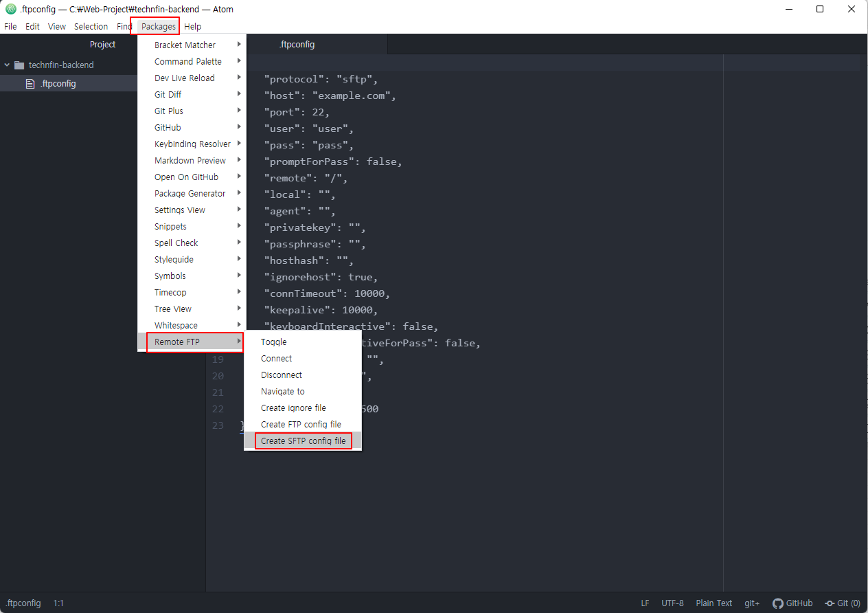Open the Git Diff submenu
Image resolution: width=868 pixels, height=613 pixels.
(x=192, y=94)
